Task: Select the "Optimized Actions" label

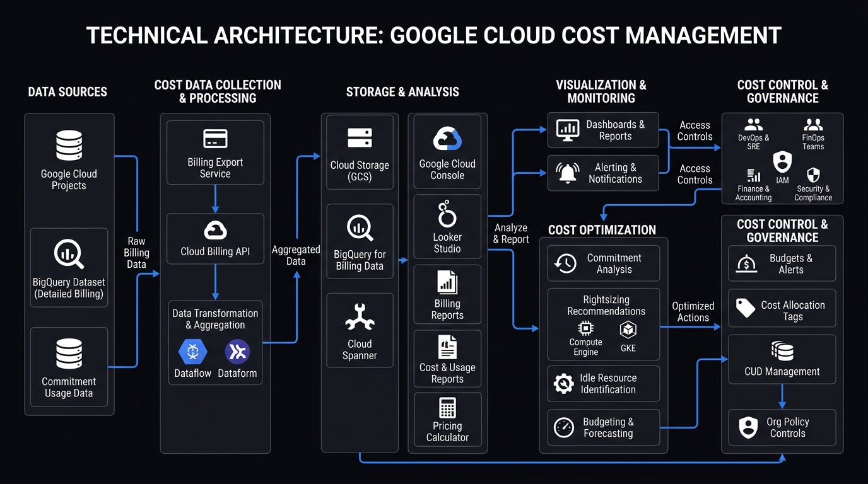Action: (x=693, y=312)
